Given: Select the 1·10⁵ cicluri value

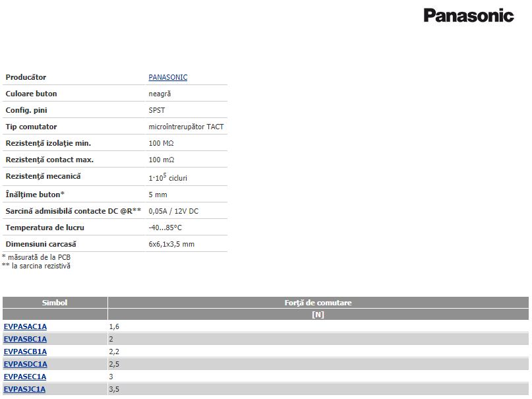Looking at the screenshot, I should click(168, 177).
